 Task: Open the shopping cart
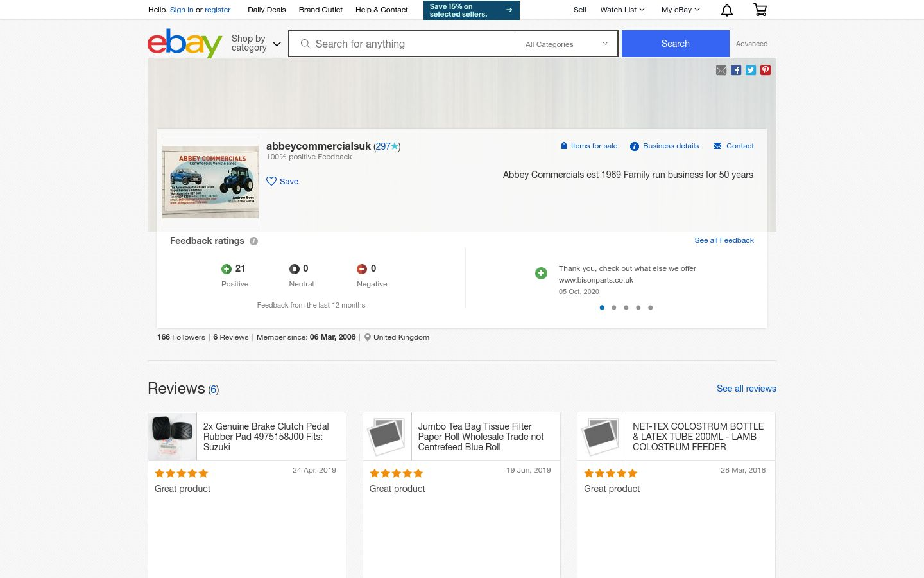[x=760, y=10]
